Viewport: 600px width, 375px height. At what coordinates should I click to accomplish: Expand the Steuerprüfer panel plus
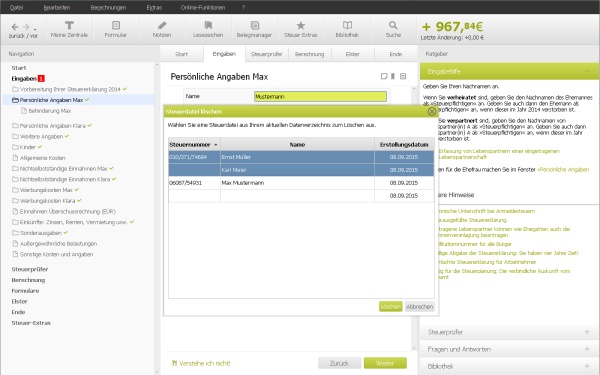(x=587, y=332)
